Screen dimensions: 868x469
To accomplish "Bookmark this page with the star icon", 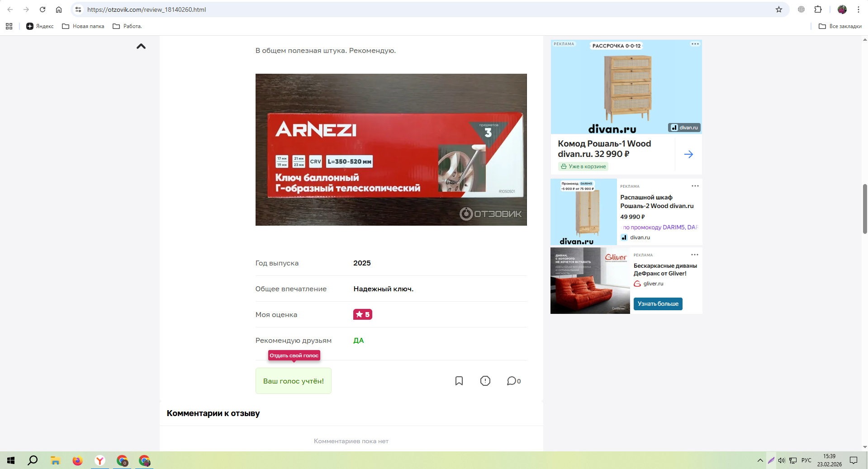I will tap(779, 9).
